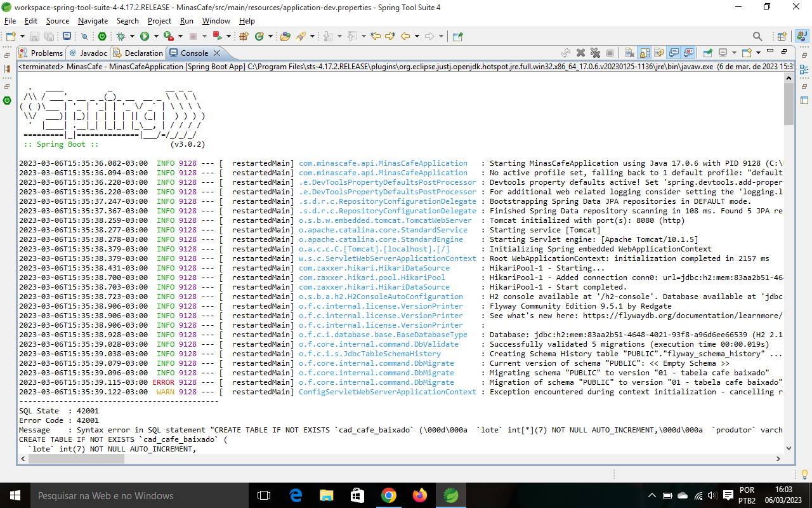
Task: Open the Source menu
Action: [57, 21]
